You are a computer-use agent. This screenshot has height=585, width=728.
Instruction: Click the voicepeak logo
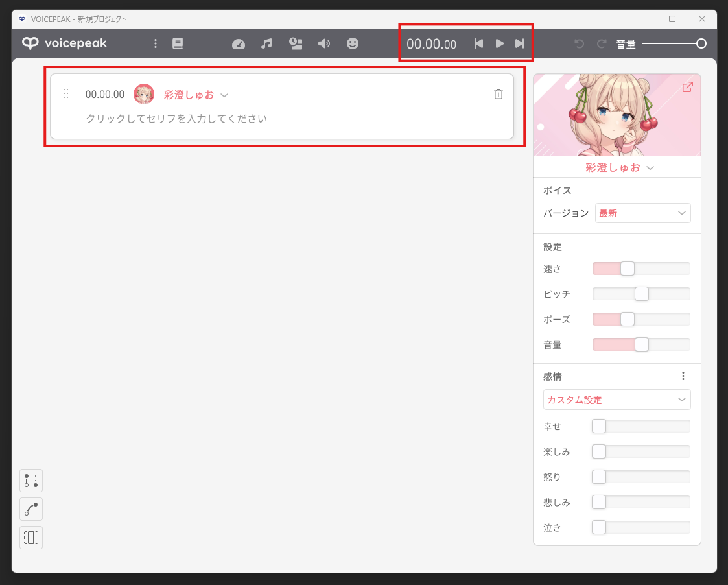click(x=65, y=43)
